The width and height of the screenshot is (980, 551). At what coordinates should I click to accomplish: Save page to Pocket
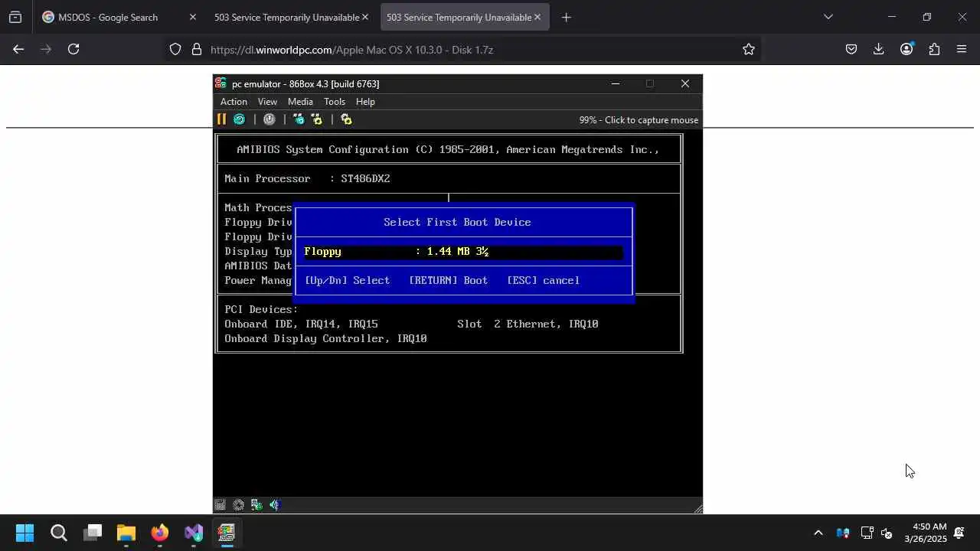pyautogui.click(x=851, y=49)
